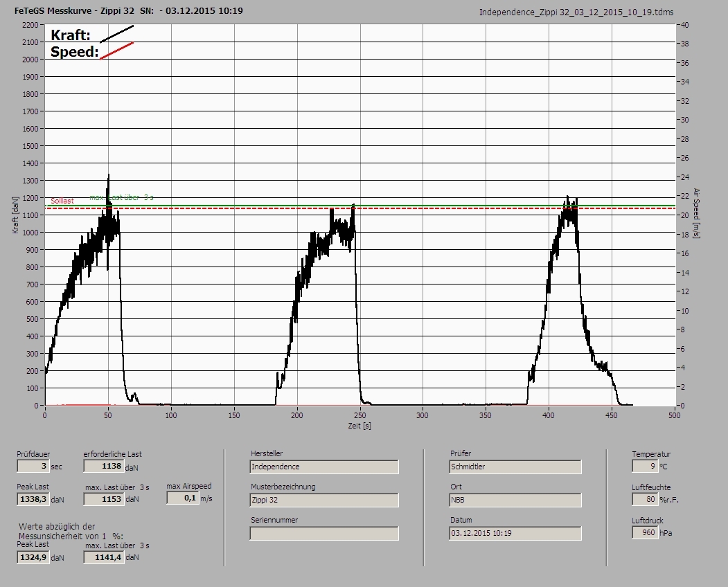Screen dimensions: 728x587
Task: Click the black Kraft legend line sample
Action: [116, 34]
